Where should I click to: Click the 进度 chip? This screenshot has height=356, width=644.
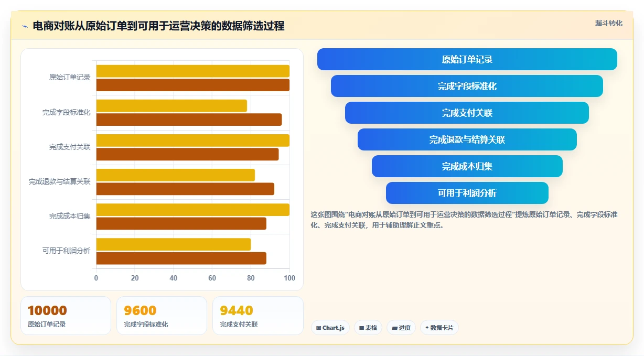pyautogui.click(x=401, y=328)
